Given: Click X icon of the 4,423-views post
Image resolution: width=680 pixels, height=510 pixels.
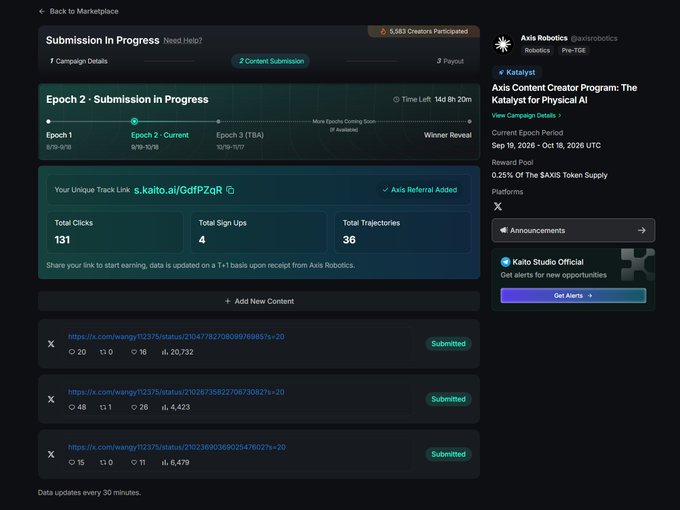Looking at the screenshot, I should [x=51, y=399].
